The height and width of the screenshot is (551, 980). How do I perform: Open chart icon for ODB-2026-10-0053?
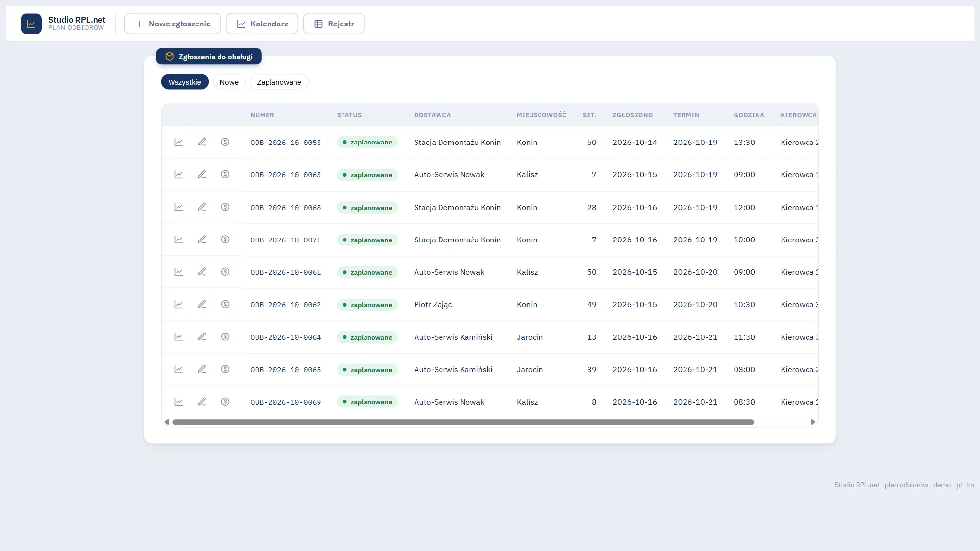pyautogui.click(x=179, y=142)
